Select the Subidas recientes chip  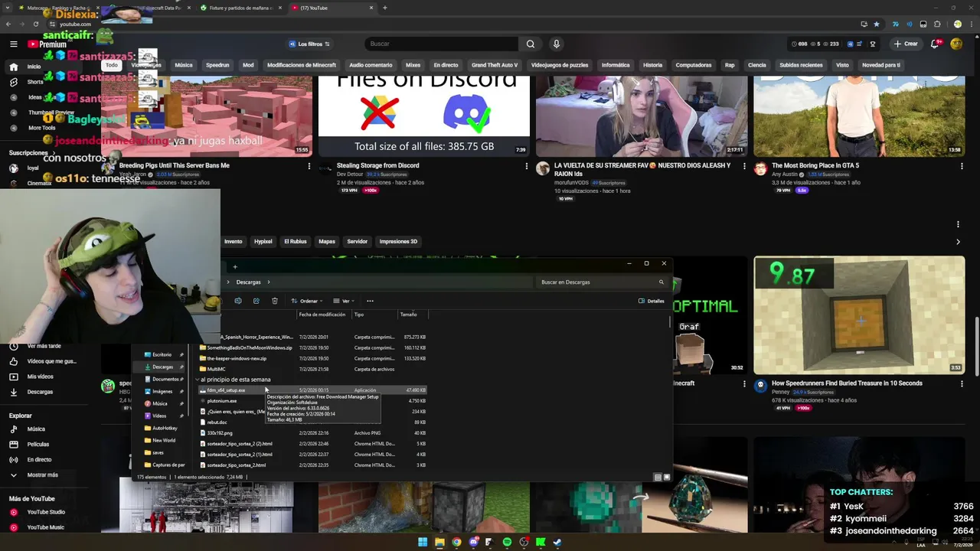click(801, 65)
